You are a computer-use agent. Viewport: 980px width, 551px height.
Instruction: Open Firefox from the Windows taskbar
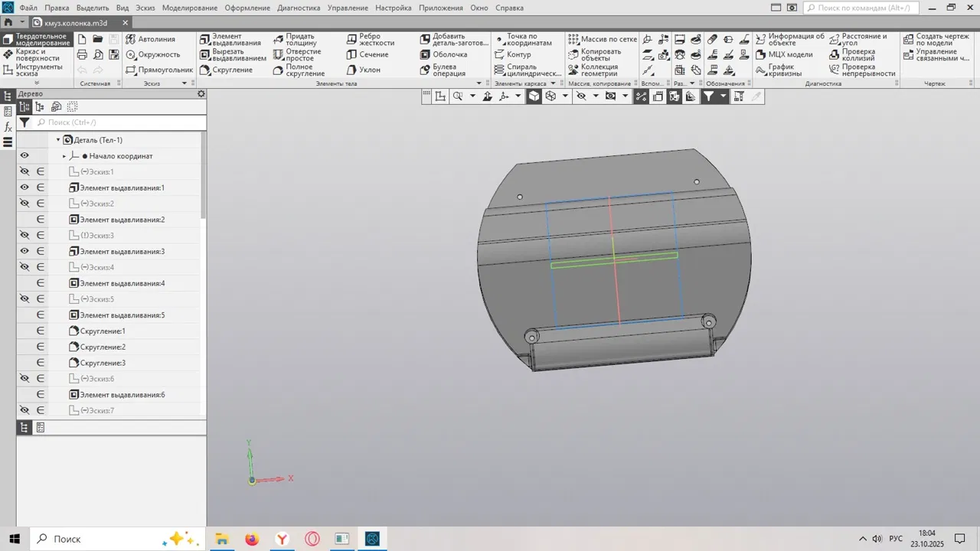click(x=252, y=539)
